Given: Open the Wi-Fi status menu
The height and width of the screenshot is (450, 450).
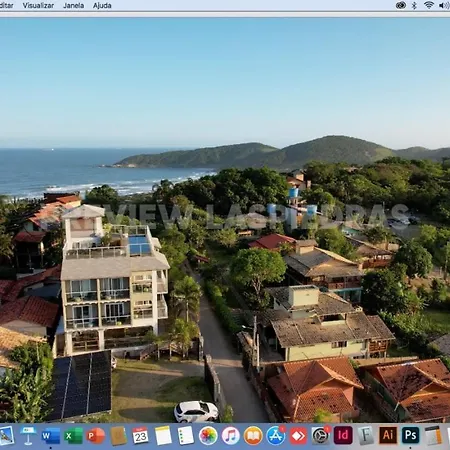Looking at the screenshot, I should tap(429, 5).
